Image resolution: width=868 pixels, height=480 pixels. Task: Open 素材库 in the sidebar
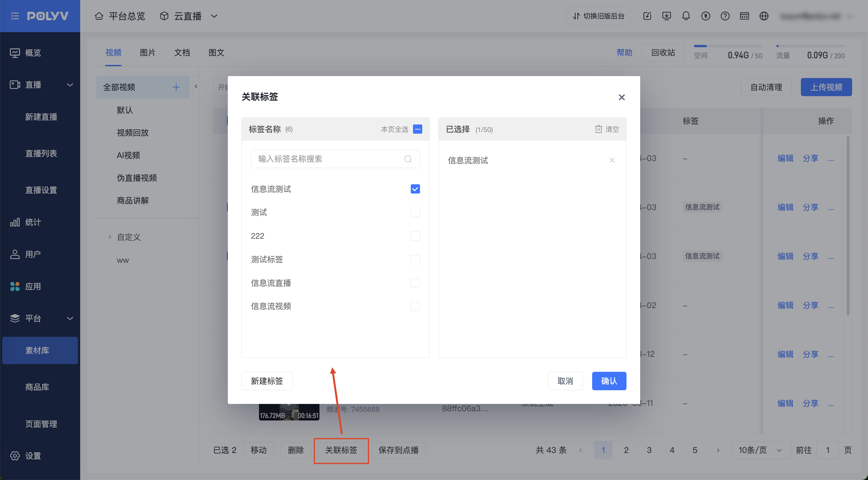40,350
